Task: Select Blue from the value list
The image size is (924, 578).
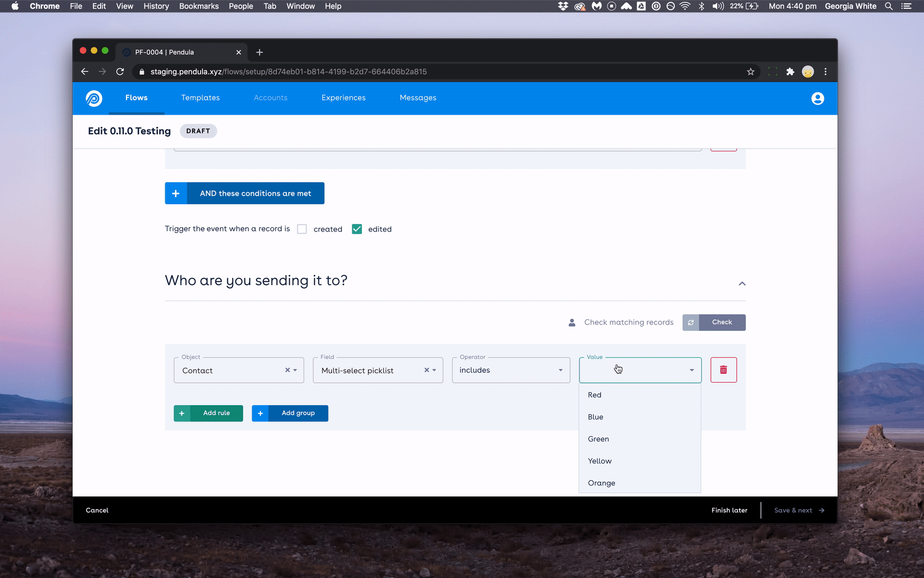Action: click(640, 417)
